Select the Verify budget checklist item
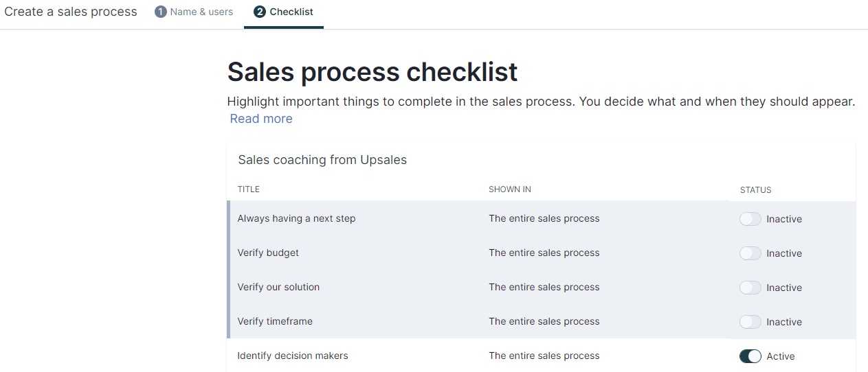 coord(541,253)
